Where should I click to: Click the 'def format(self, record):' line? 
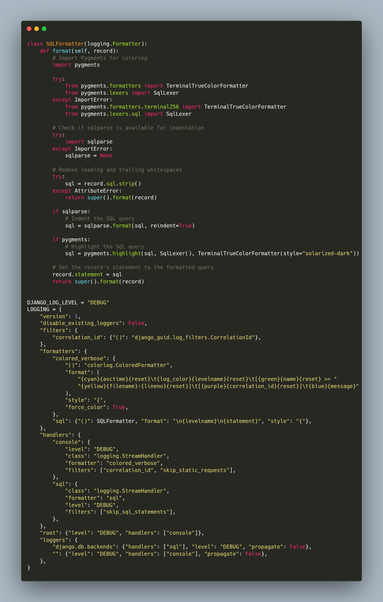coord(79,51)
